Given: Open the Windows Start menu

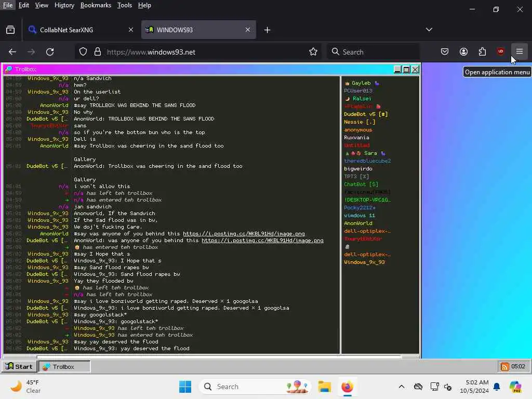Looking at the screenshot, I should point(185,387).
